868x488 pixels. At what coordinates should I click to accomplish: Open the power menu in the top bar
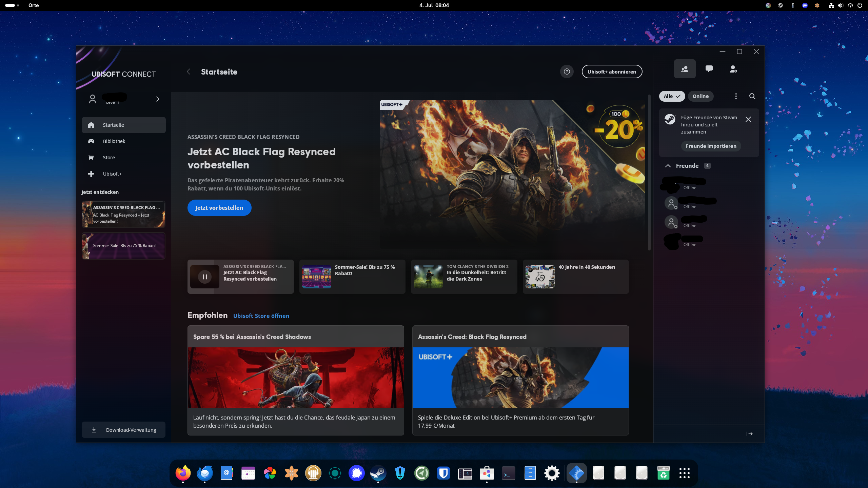tap(860, 5)
